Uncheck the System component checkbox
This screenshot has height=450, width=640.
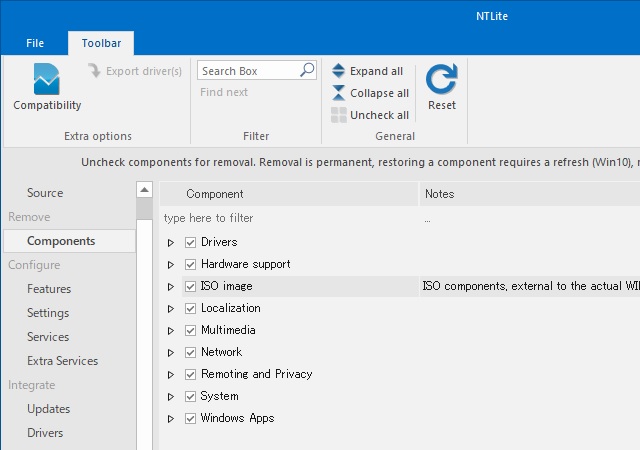click(190, 397)
